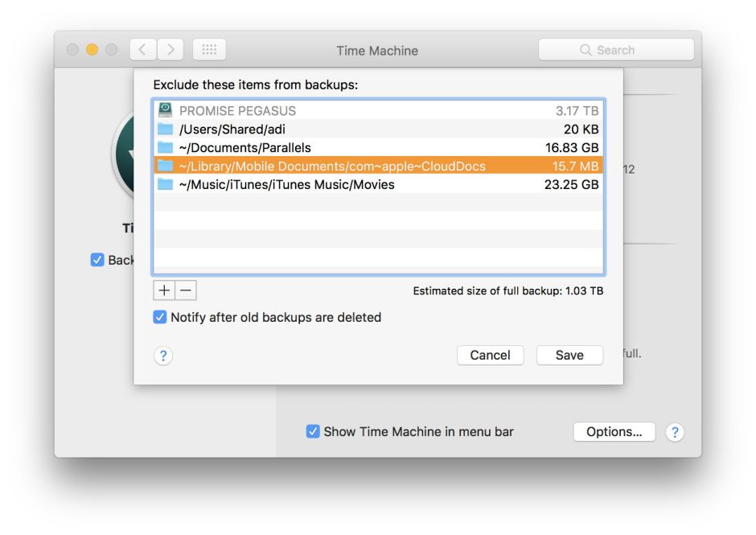Click the folder icon for ~/Documents/Parallels

tap(164, 147)
